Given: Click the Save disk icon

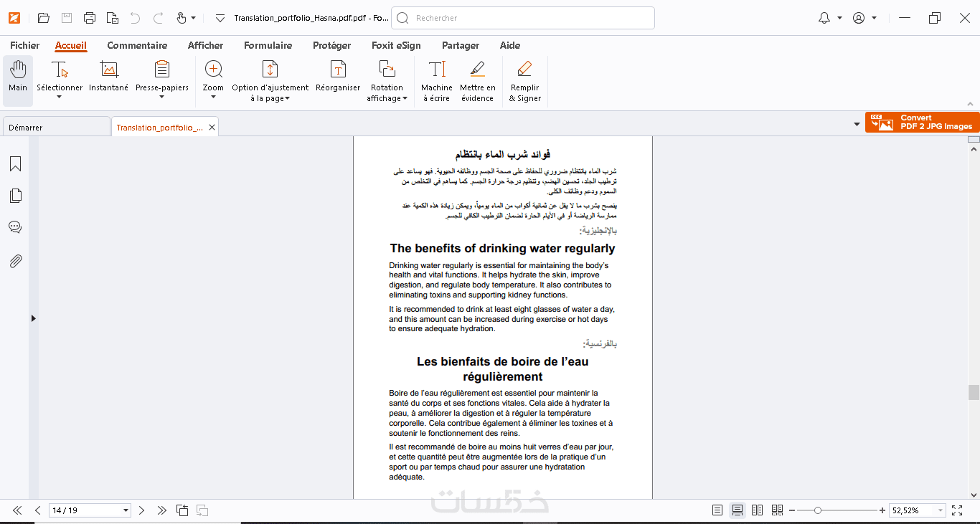Looking at the screenshot, I should click(67, 18).
